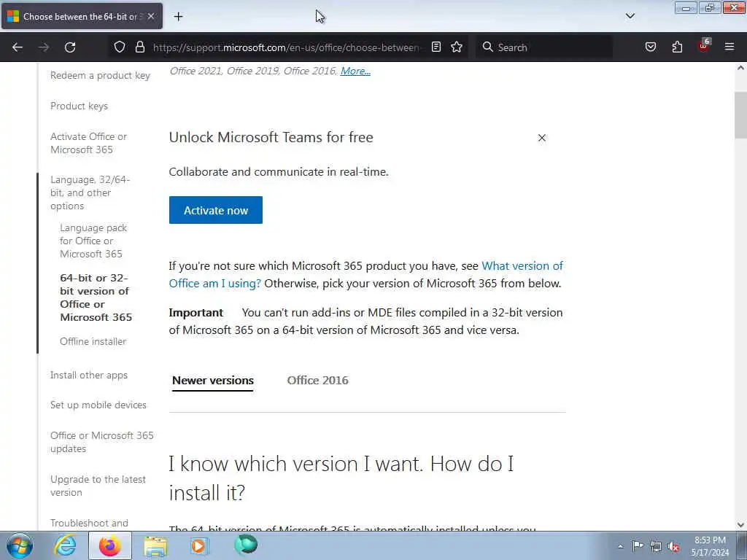The image size is (747, 560).
Task: Click the Firefox Search box
Action: pyautogui.click(x=544, y=47)
